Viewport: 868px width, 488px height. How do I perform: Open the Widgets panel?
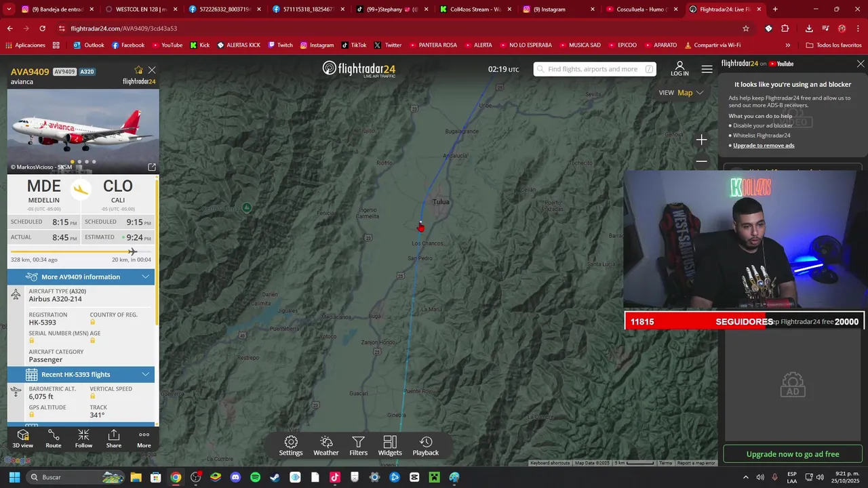click(x=390, y=446)
